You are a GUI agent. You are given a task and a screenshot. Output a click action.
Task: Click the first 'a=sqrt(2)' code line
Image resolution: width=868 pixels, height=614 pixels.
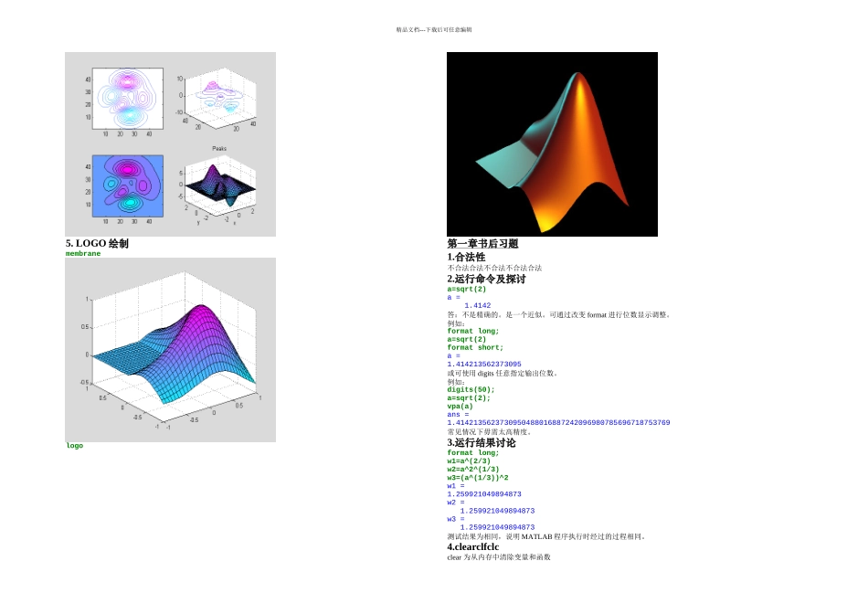click(x=467, y=289)
